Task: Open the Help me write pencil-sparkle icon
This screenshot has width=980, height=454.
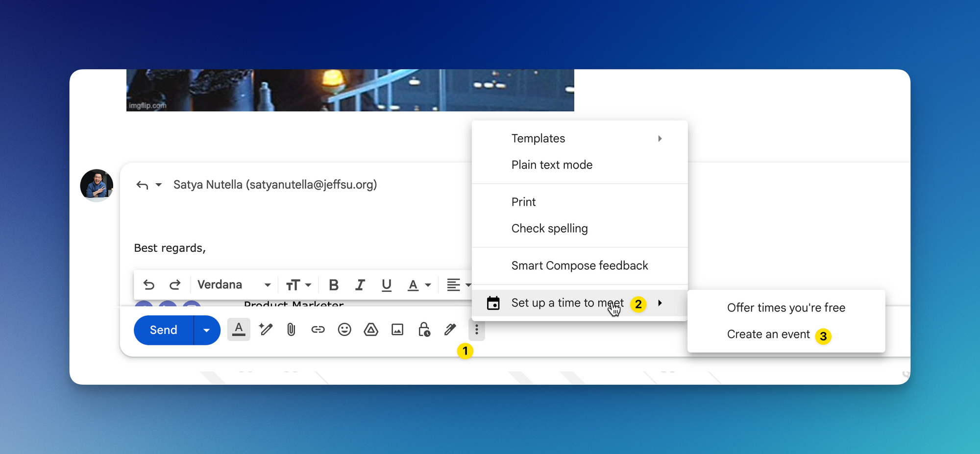Action: click(x=266, y=330)
